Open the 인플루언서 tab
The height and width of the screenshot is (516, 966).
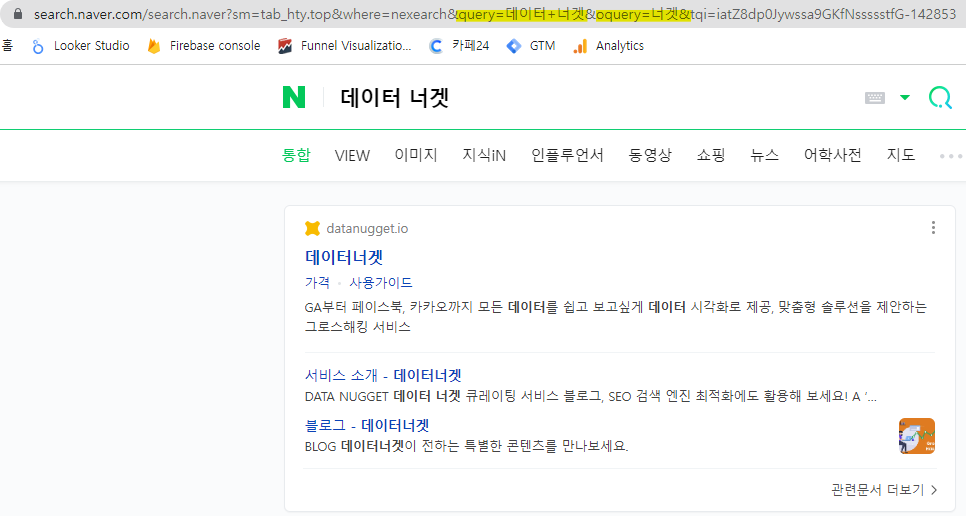point(567,155)
